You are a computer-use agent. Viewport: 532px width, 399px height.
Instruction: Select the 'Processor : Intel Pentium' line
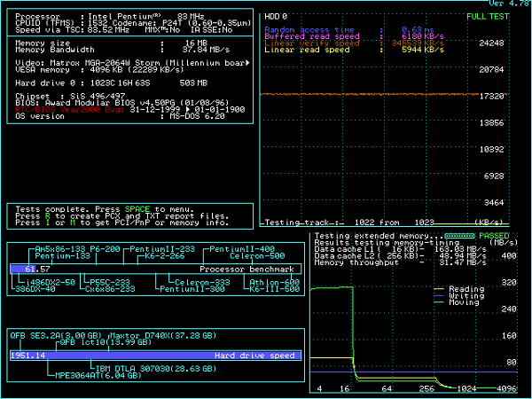[110, 17]
